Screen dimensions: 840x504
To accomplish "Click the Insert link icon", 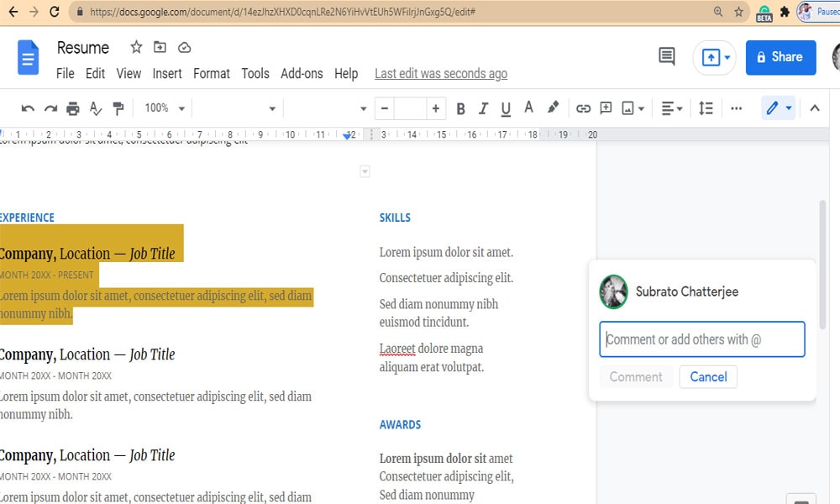I will (x=583, y=108).
